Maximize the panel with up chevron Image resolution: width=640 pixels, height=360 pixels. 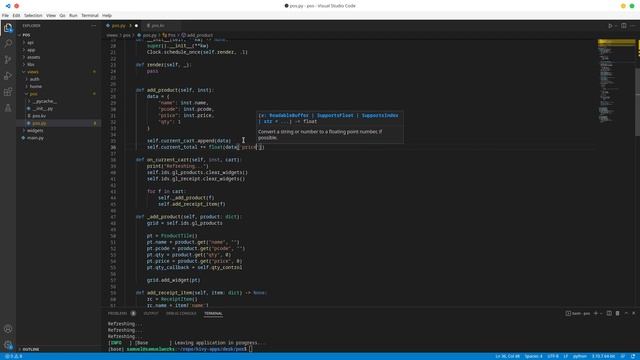pos(626,313)
